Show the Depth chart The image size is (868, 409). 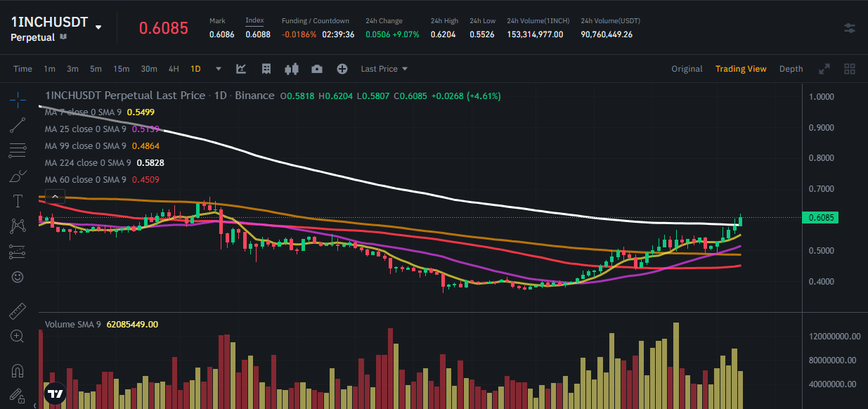click(791, 69)
